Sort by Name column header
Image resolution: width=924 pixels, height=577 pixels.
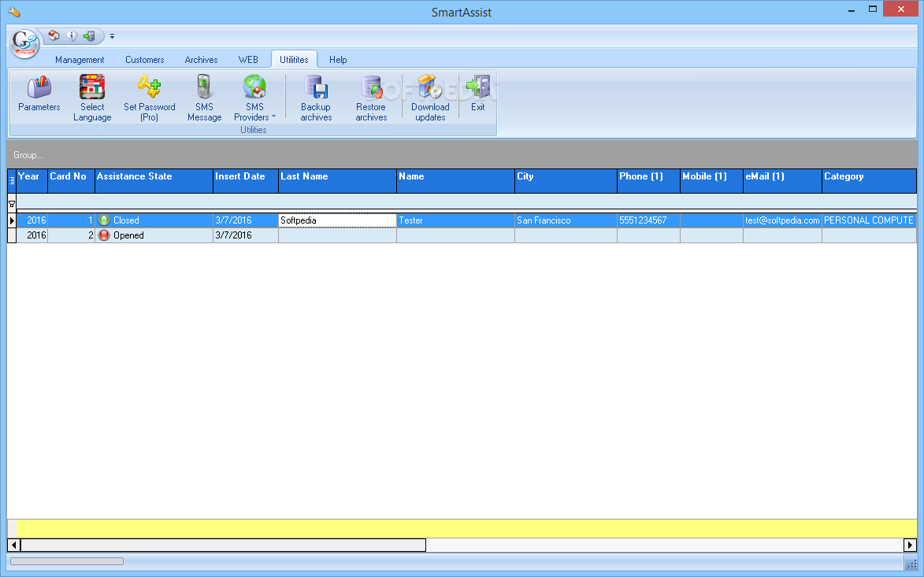[x=455, y=181]
